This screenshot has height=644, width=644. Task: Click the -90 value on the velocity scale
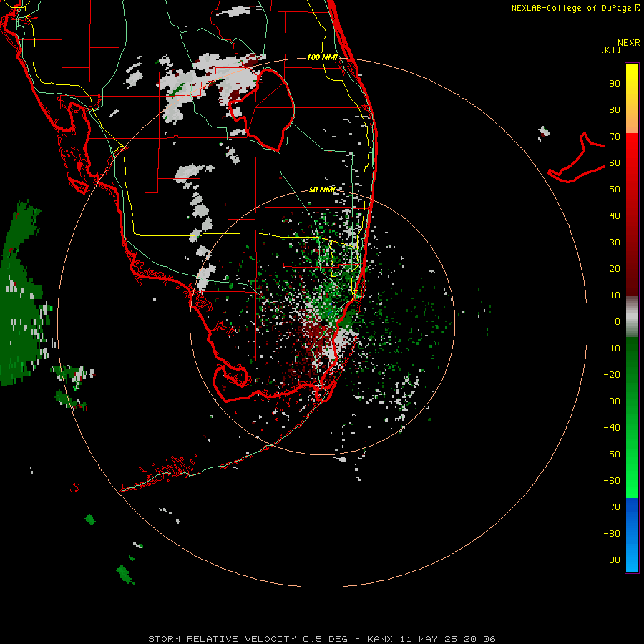pos(612,560)
